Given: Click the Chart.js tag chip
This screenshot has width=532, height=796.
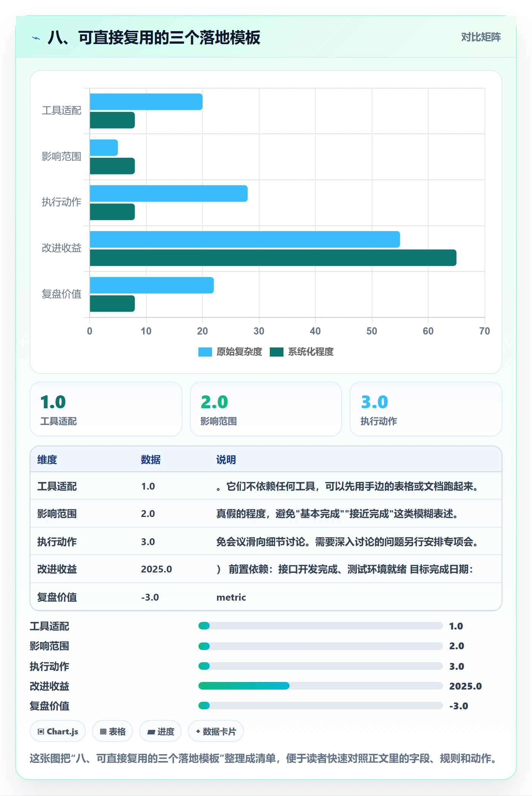Looking at the screenshot, I should 58,731.
